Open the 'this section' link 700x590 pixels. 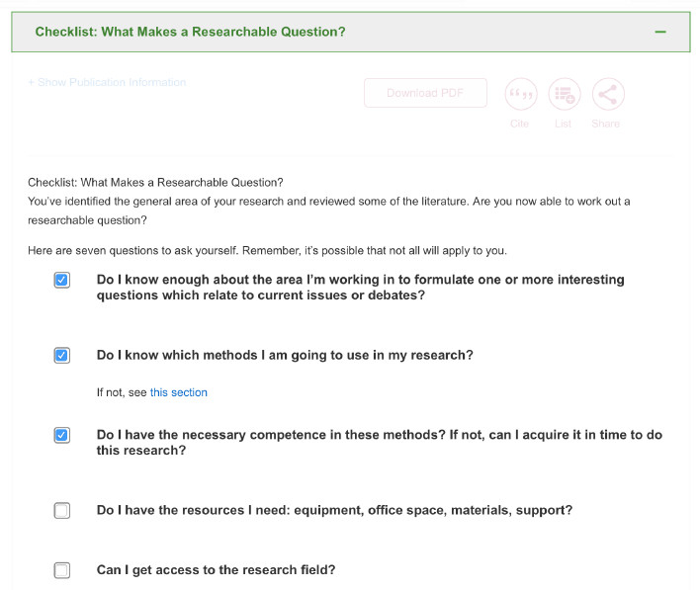point(179,392)
